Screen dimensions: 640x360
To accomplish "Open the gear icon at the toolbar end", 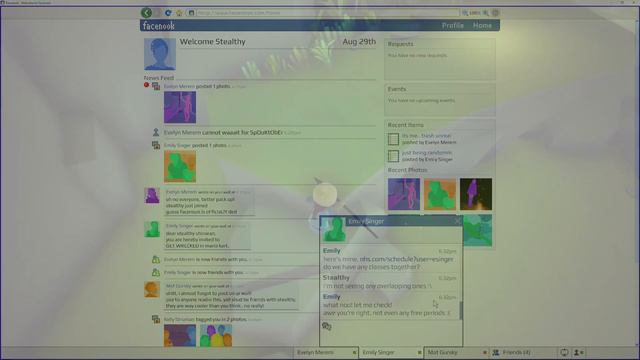I will [x=495, y=13].
